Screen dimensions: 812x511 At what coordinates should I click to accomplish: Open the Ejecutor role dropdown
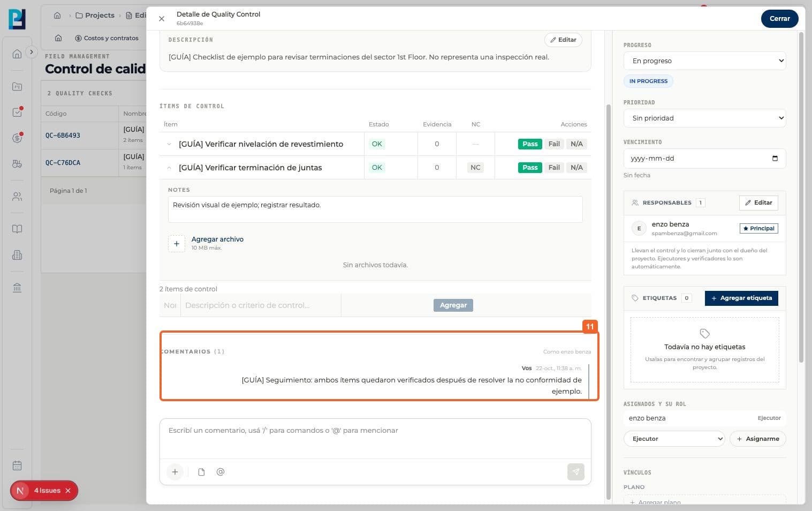674,439
